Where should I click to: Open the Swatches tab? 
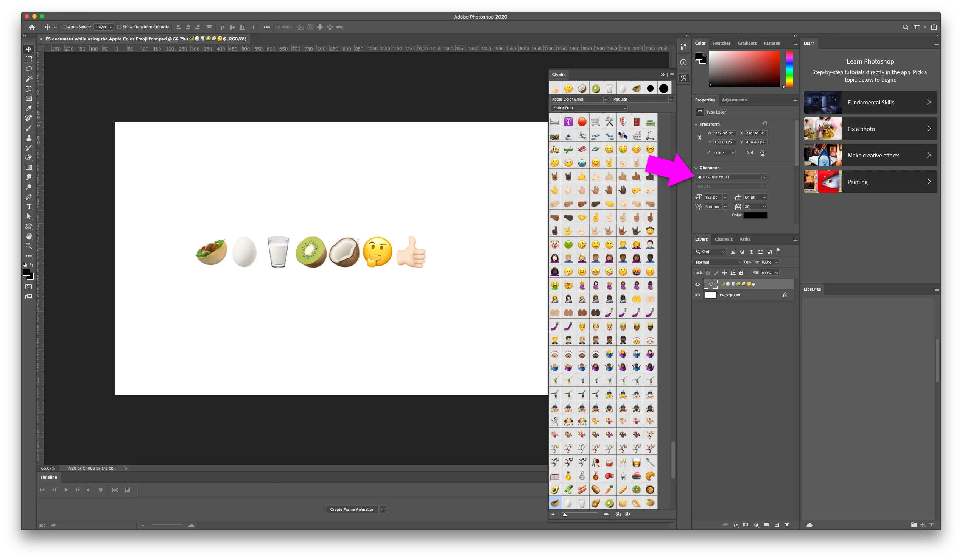(x=721, y=43)
